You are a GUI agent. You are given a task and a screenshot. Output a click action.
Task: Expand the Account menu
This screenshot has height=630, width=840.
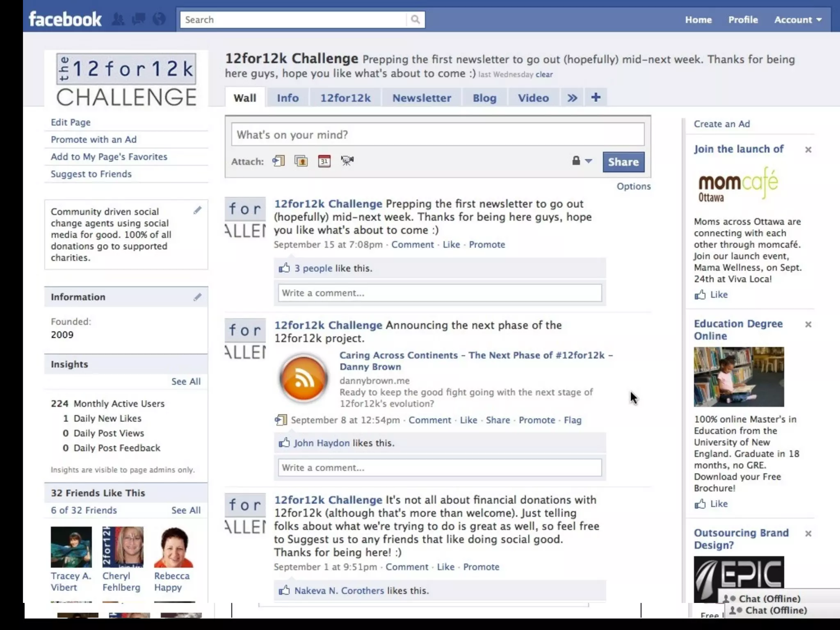point(797,20)
